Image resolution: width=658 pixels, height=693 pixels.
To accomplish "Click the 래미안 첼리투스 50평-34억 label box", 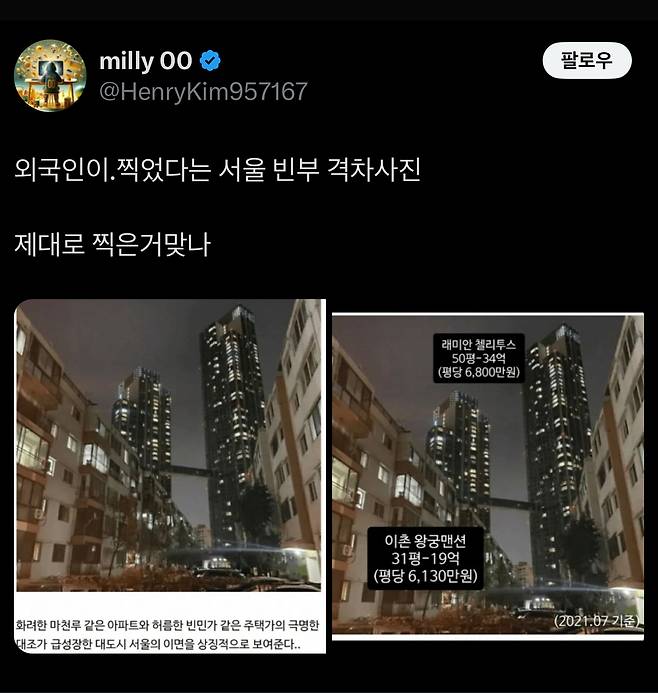I will click(479, 358).
